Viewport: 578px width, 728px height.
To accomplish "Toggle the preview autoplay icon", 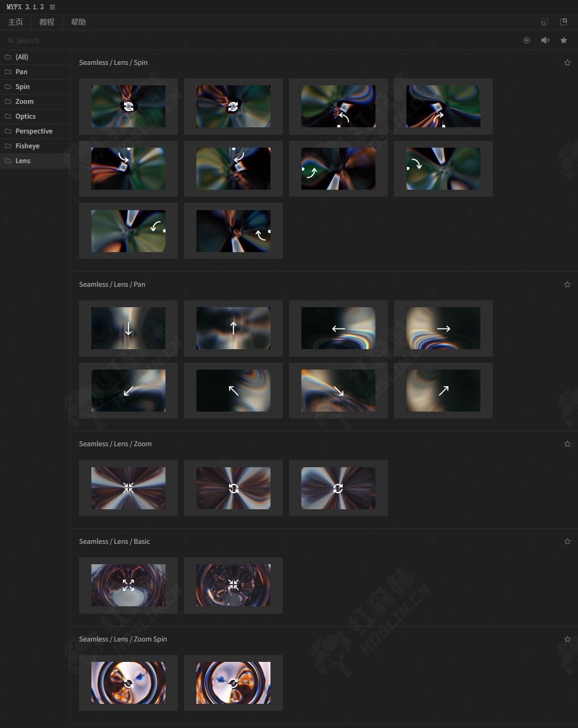I will (527, 40).
